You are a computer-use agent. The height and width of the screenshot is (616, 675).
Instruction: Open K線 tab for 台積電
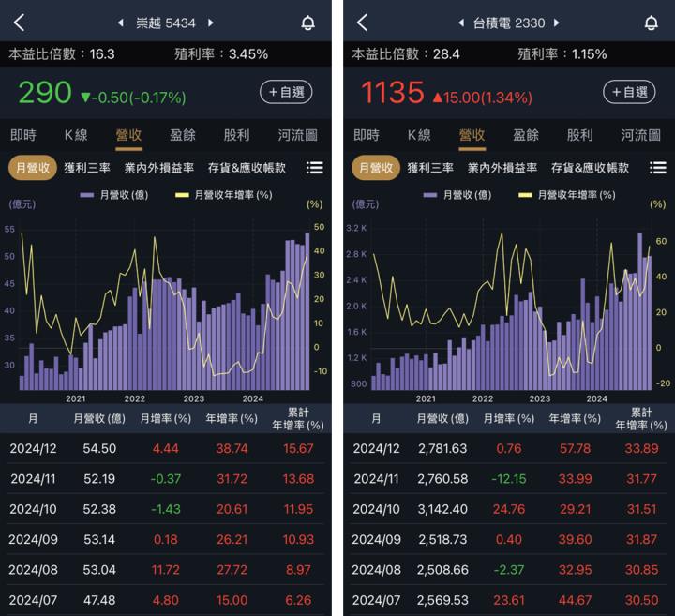pos(419,135)
